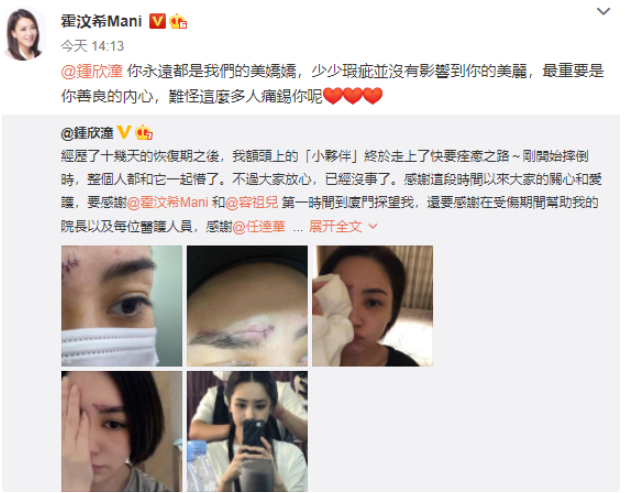Open the mirror selfie photo with the phone

[x=247, y=431]
